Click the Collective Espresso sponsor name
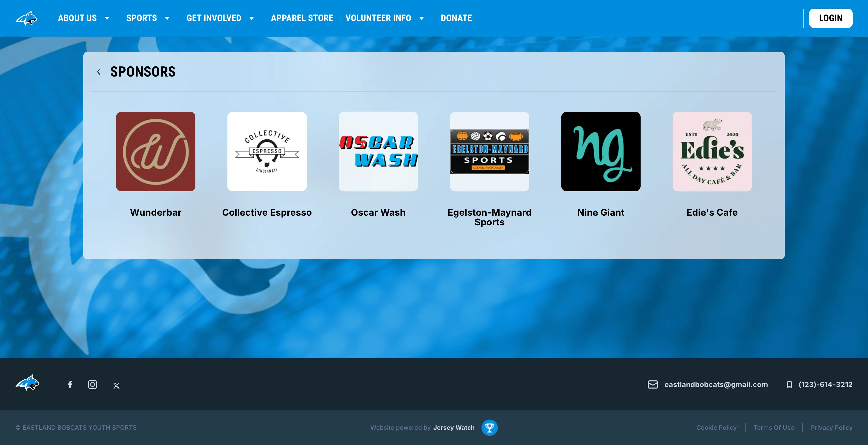The image size is (868, 445). tap(267, 212)
